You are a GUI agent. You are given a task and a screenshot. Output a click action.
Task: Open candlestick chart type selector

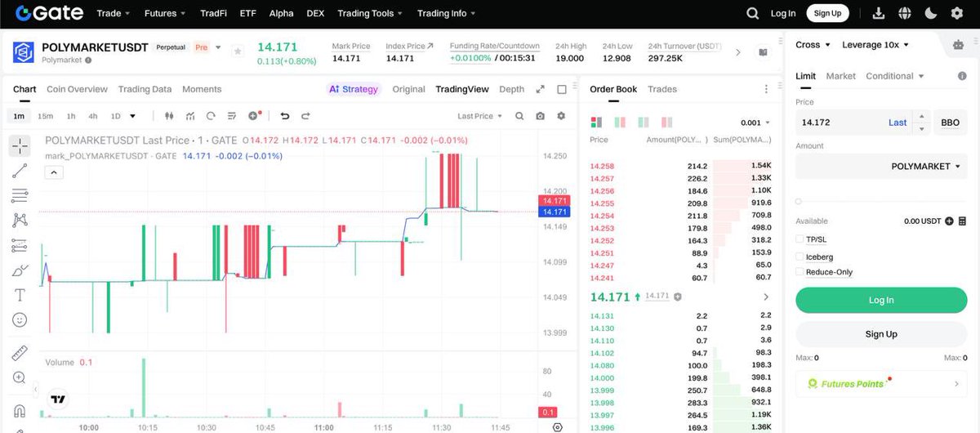point(169,116)
